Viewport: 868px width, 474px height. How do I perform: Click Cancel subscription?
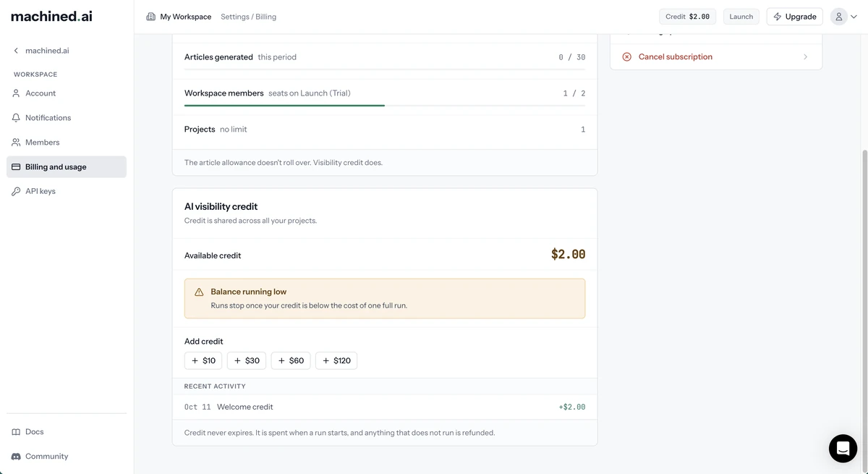point(716,57)
